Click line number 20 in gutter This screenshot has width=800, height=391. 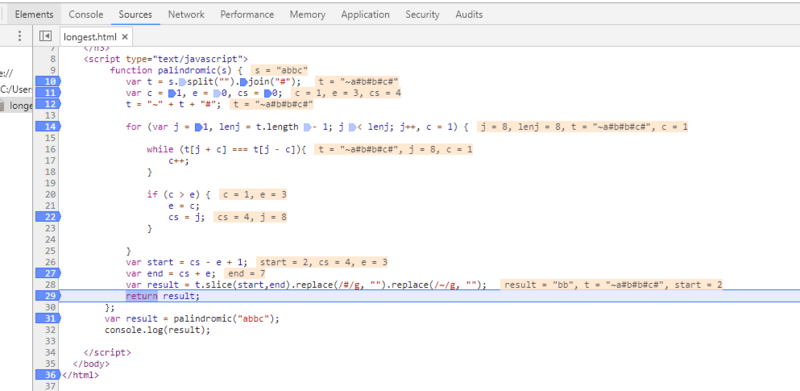click(51, 194)
